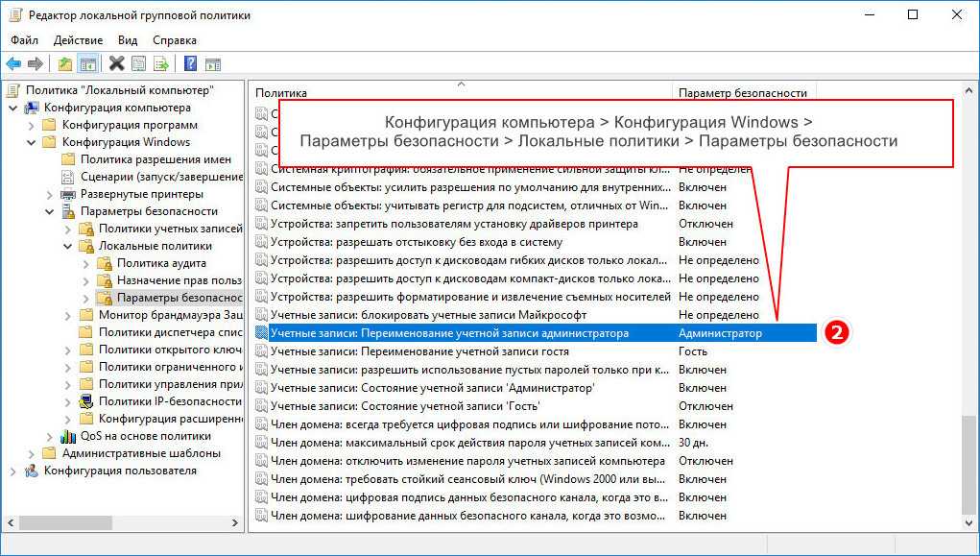Select the root 'Политика "Локальный компьютер"' node

tap(120, 90)
